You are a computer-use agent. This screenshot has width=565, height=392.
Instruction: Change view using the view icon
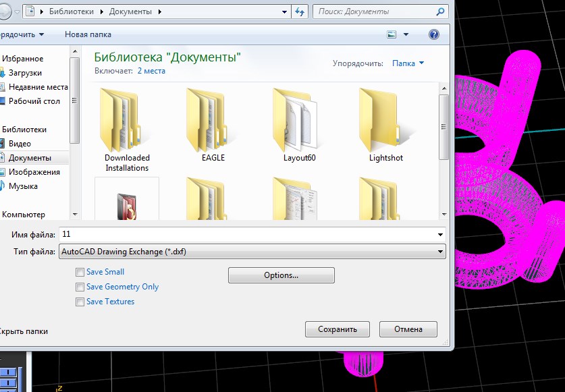click(392, 34)
